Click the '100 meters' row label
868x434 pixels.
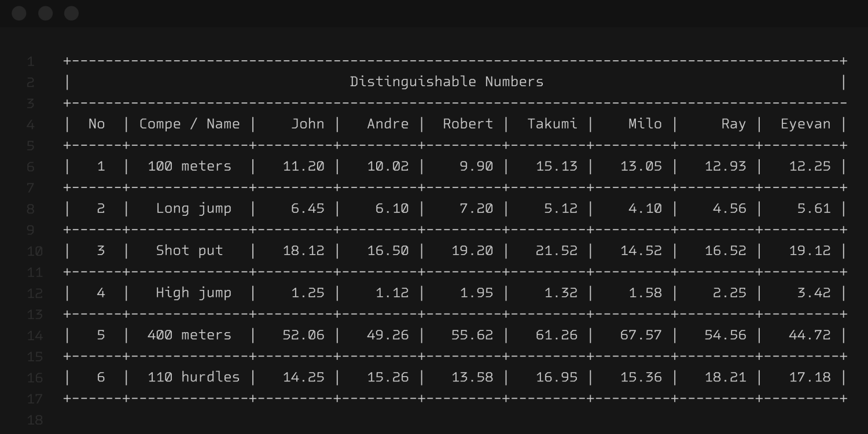[189, 166]
